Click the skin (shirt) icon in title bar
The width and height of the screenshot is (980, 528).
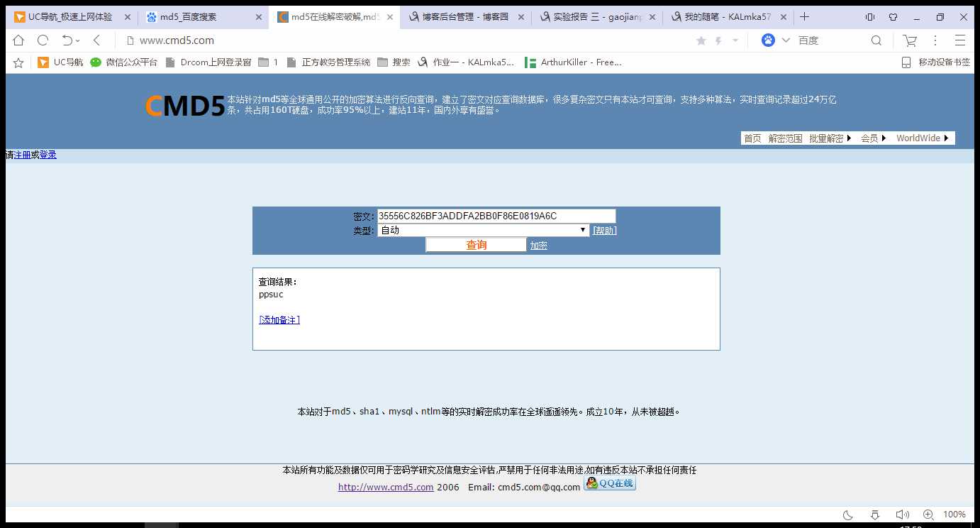pos(893,17)
